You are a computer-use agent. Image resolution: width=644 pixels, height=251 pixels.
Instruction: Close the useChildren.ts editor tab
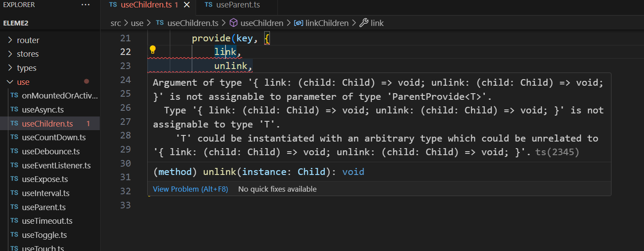[187, 5]
